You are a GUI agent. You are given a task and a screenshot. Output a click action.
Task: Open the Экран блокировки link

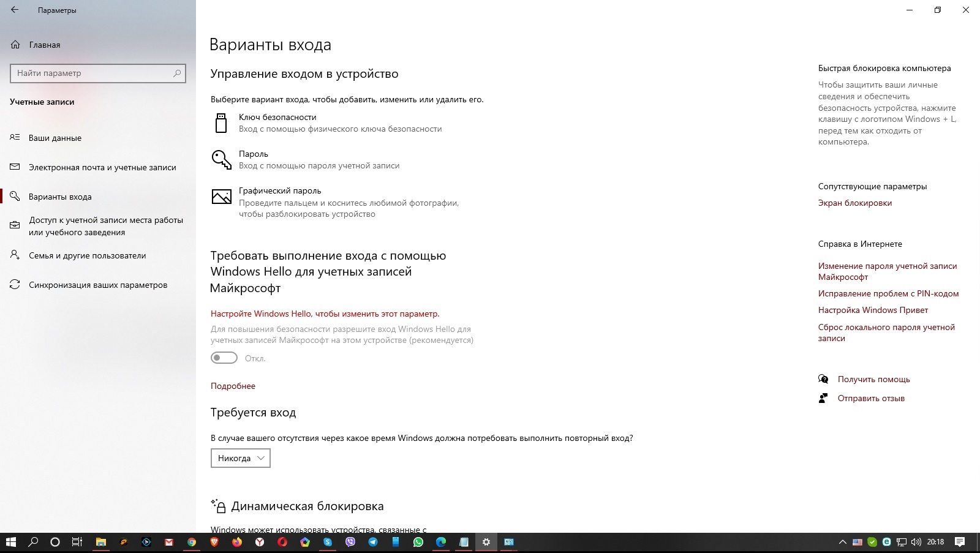(855, 203)
